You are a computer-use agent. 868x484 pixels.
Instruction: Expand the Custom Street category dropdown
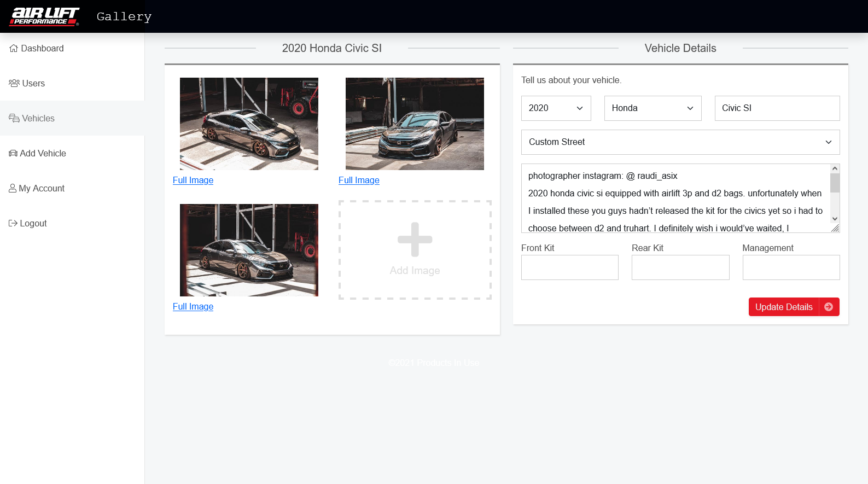680,142
